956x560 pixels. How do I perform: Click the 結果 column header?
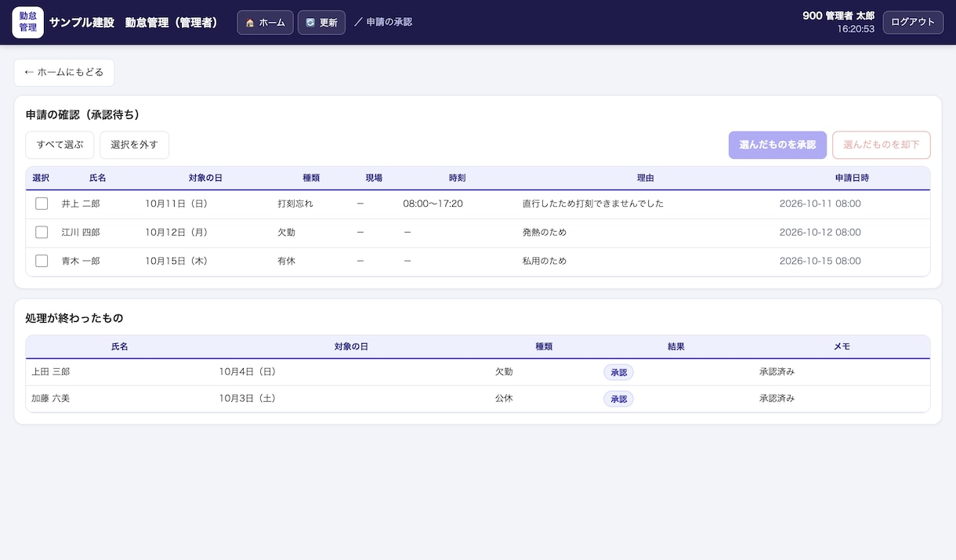pyautogui.click(x=676, y=346)
